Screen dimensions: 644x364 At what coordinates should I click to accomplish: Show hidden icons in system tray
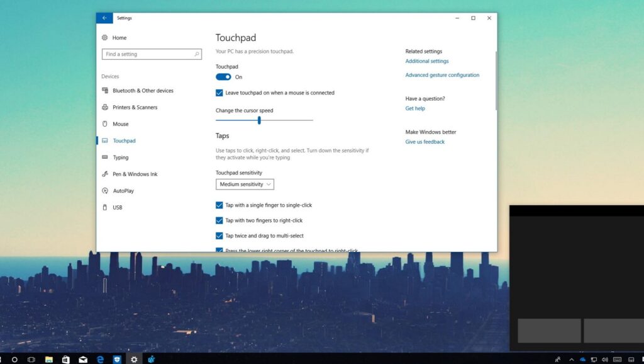tap(571, 360)
